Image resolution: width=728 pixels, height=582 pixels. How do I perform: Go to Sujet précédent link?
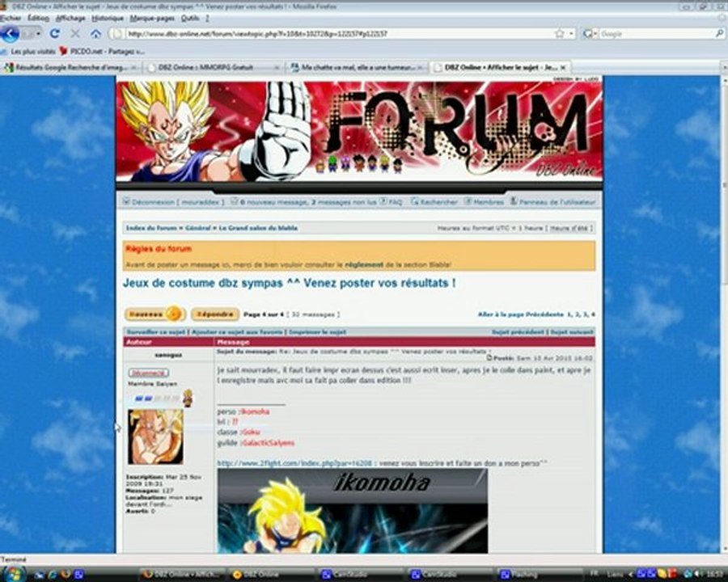518,332
